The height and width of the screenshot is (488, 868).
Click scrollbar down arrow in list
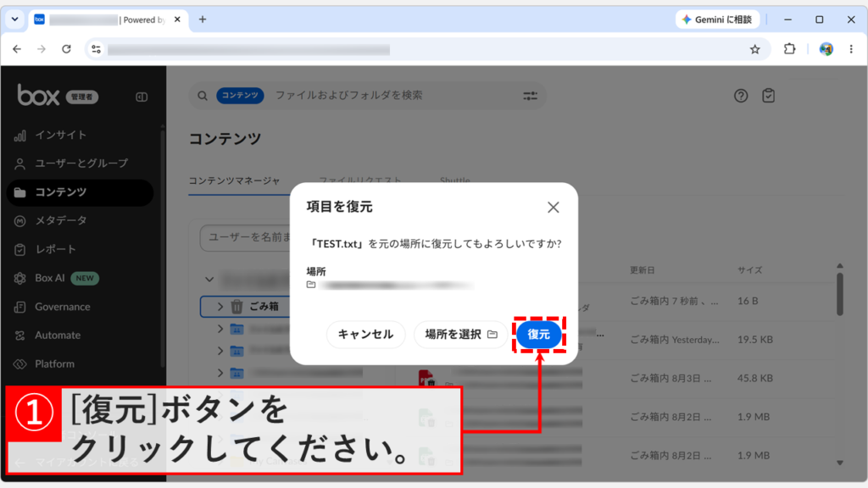tap(840, 463)
